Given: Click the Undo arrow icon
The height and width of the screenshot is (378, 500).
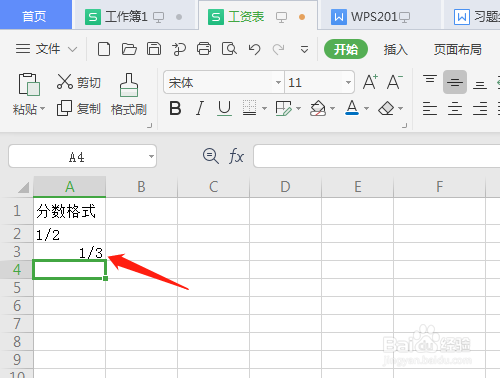Looking at the screenshot, I should click(254, 49).
